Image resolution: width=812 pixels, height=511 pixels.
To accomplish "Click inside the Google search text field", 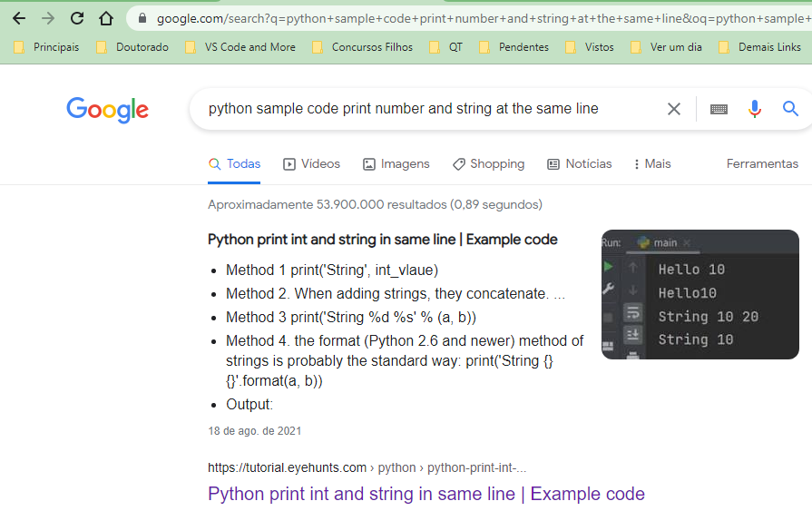I will pyautogui.click(x=426, y=109).
